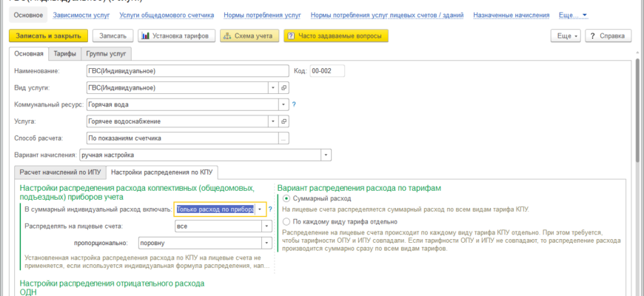
Task: Open dropdown of Только расход по приборам field
Action: click(261, 209)
